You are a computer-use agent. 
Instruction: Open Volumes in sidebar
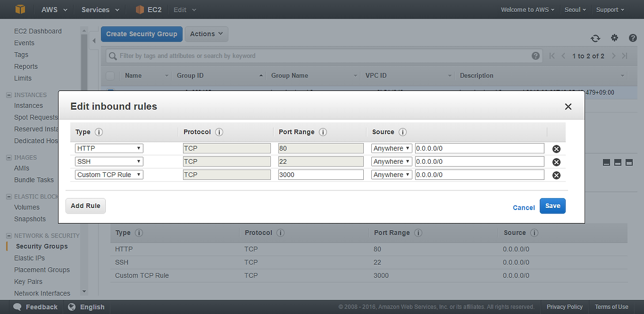[27, 207]
